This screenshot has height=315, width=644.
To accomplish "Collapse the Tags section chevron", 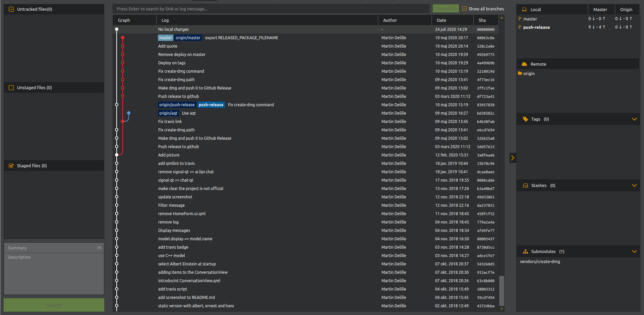I will pyautogui.click(x=634, y=119).
